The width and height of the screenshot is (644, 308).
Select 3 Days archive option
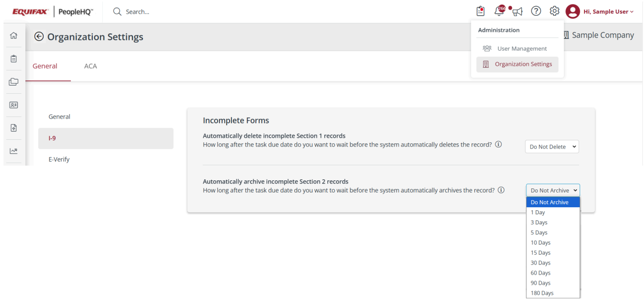click(553, 222)
